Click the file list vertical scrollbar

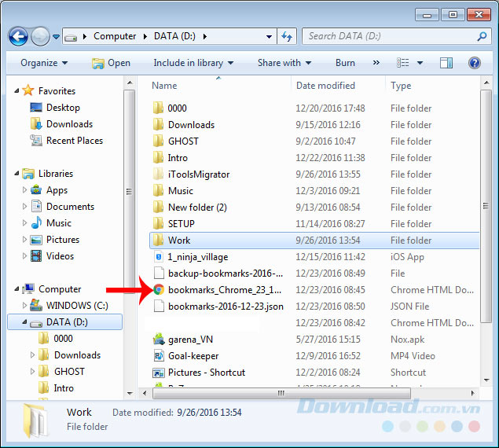(486, 207)
